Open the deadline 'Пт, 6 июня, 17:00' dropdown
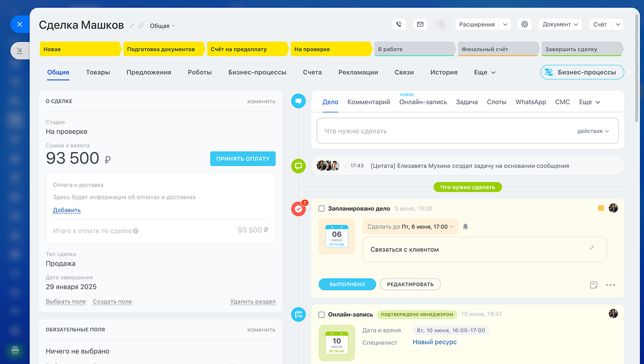 pyautogui.click(x=410, y=227)
